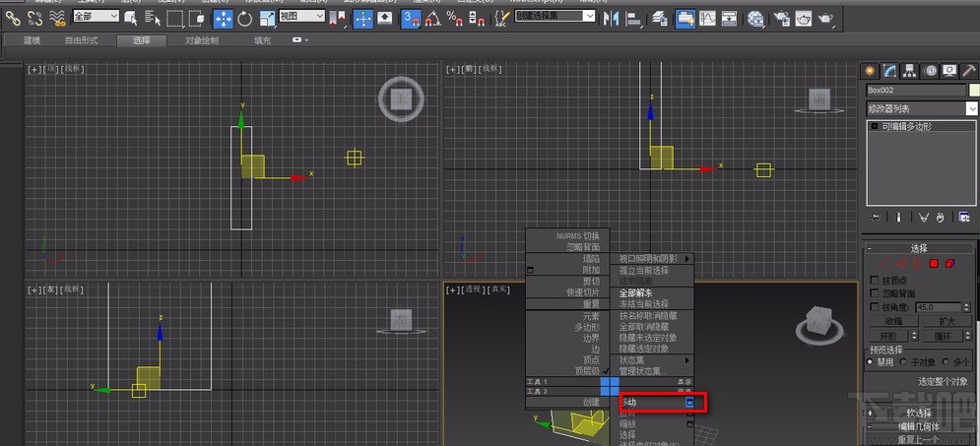The width and height of the screenshot is (980, 446).
Task: Enable the 按顶点 checkbox
Action: pos(875,280)
